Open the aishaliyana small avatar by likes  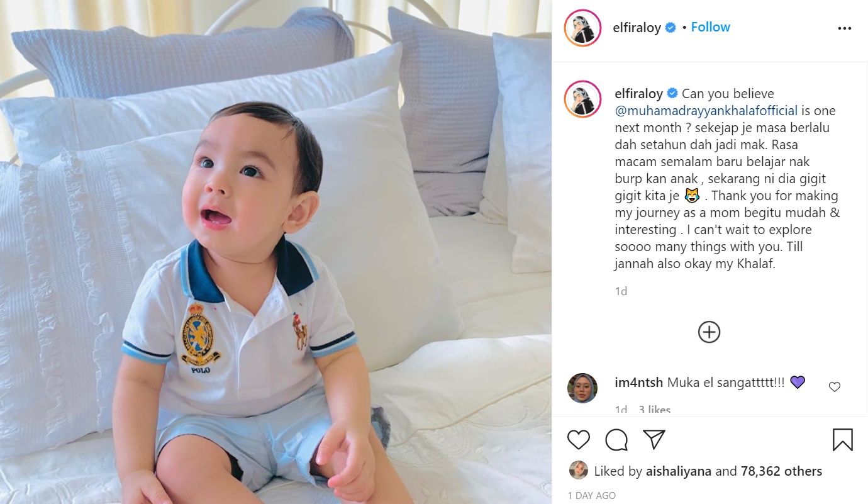578,470
